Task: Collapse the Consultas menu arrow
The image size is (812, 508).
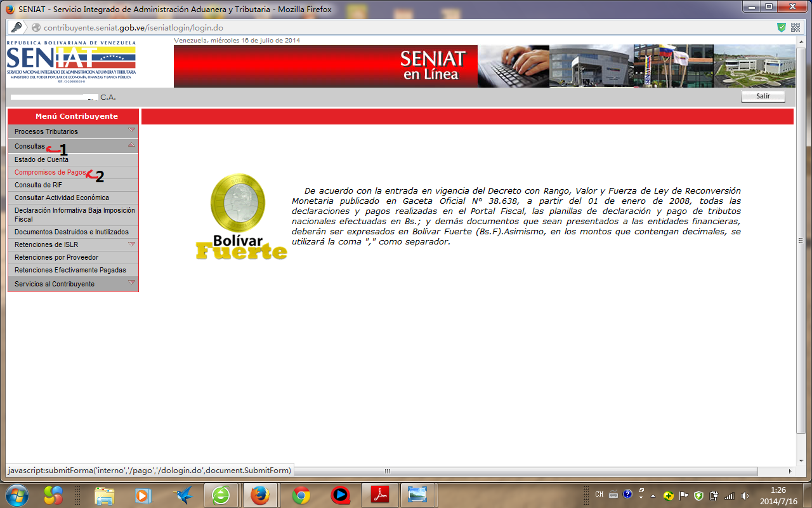Action: (x=131, y=145)
